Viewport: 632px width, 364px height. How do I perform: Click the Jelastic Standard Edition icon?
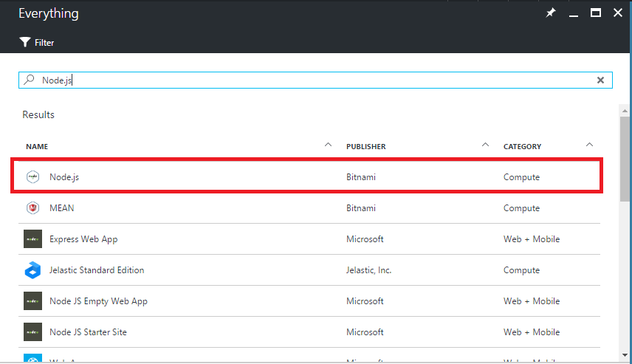(x=32, y=270)
